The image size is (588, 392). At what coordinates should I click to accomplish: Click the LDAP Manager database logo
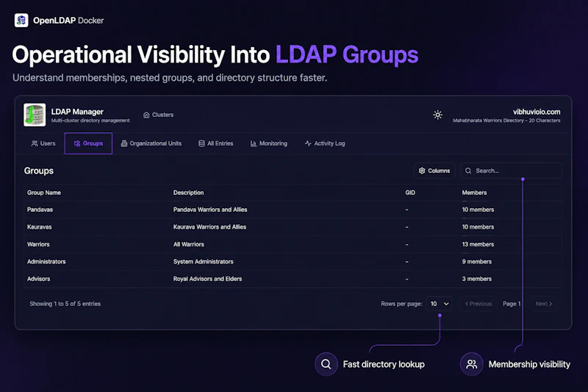click(35, 115)
